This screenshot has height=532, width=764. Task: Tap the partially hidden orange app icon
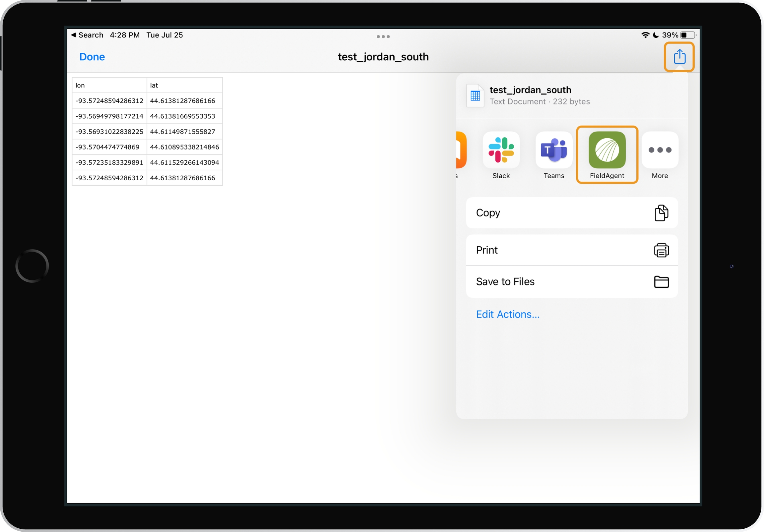[462, 150]
